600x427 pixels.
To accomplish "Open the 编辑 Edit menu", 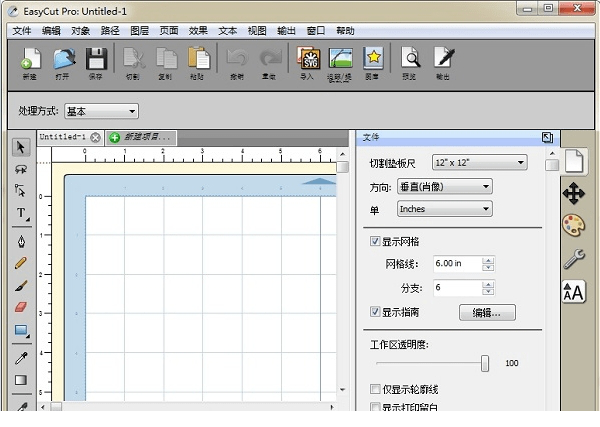I will [51, 31].
